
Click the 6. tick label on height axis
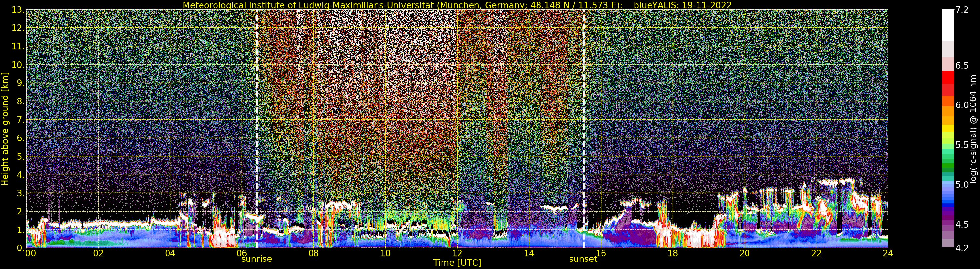21,138
